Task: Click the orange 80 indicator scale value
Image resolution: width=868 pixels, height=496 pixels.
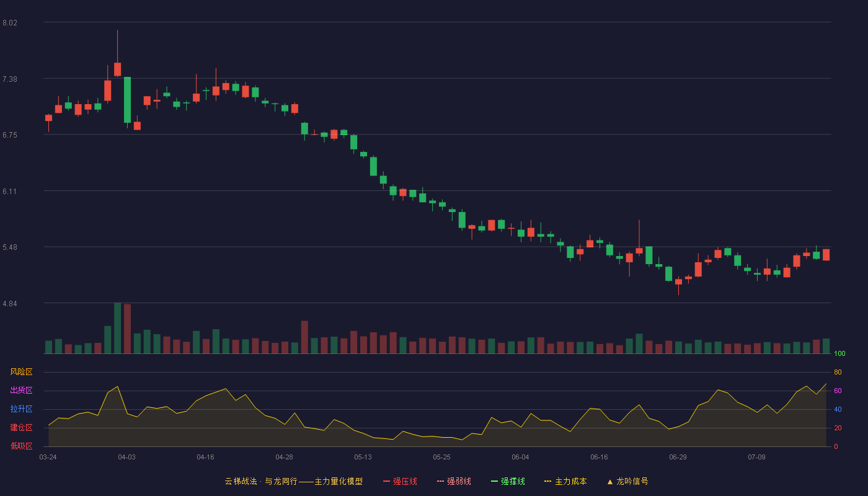Action: coord(838,372)
